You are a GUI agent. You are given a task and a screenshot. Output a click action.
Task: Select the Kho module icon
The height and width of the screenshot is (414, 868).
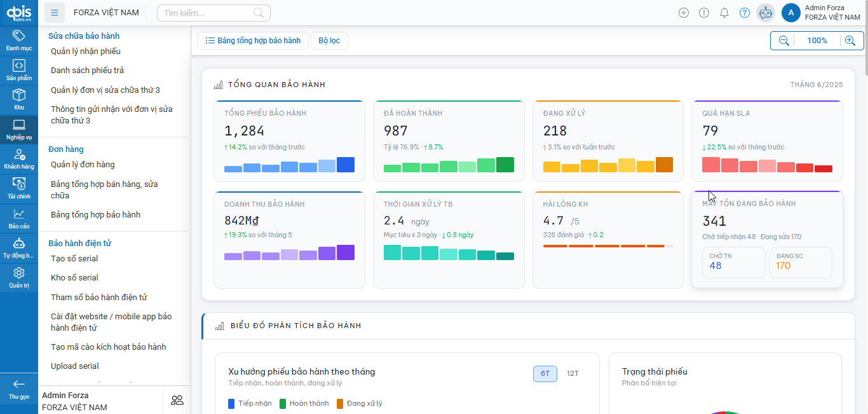tap(18, 97)
